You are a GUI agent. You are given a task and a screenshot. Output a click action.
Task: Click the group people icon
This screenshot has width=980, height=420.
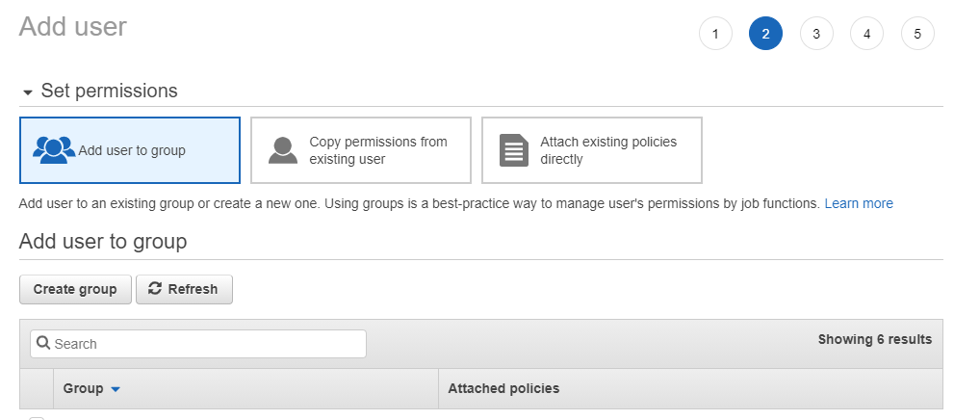pyautogui.click(x=54, y=149)
